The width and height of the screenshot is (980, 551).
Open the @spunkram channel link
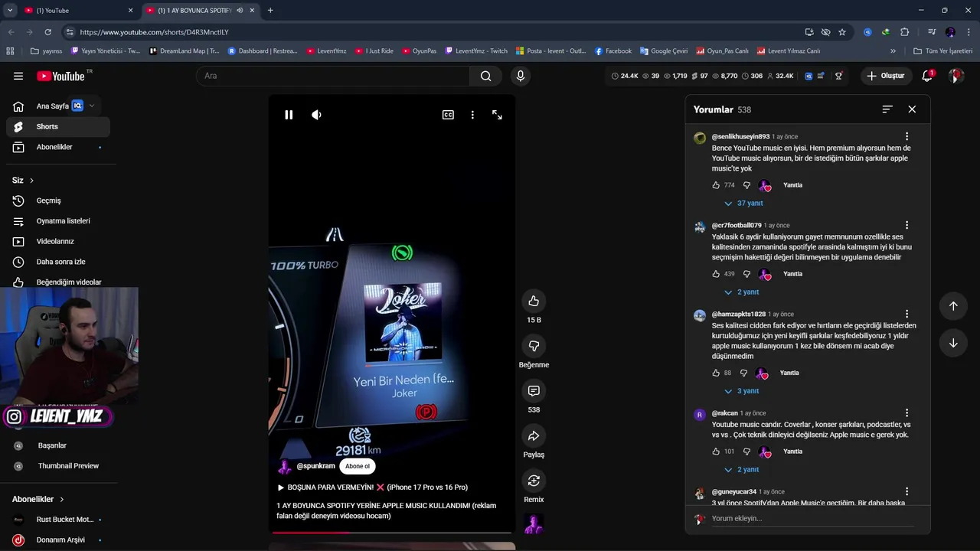point(316,466)
